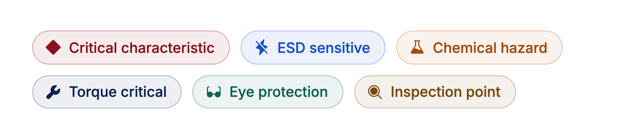This screenshot has width=644, height=139.
Task: Click the ESD lightning bolt icon
Action: (262, 48)
